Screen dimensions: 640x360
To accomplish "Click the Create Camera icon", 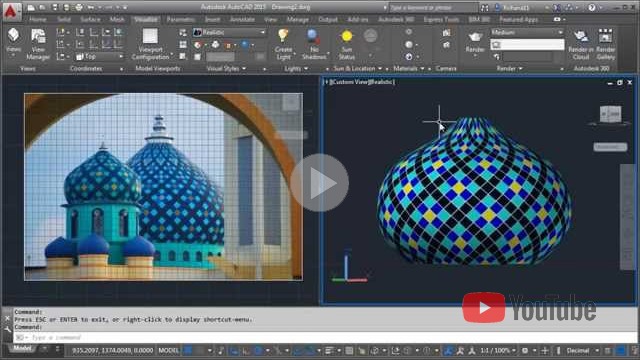I will point(447,33).
